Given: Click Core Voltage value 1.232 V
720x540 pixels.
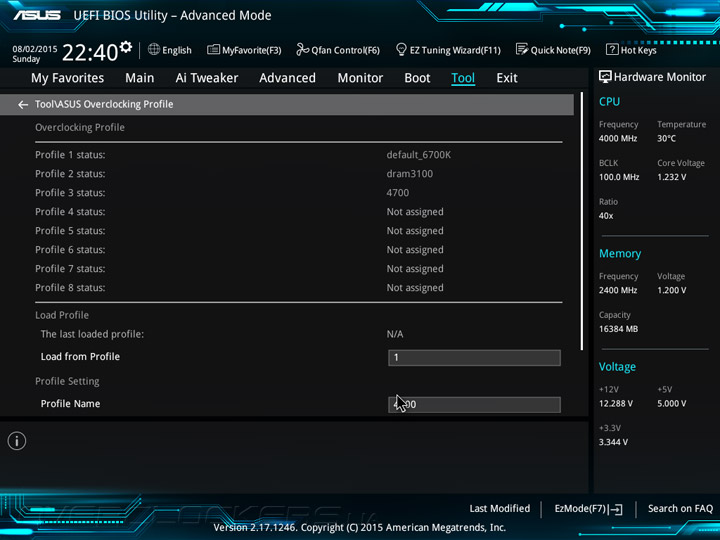Looking at the screenshot, I should (x=671, y=177).
